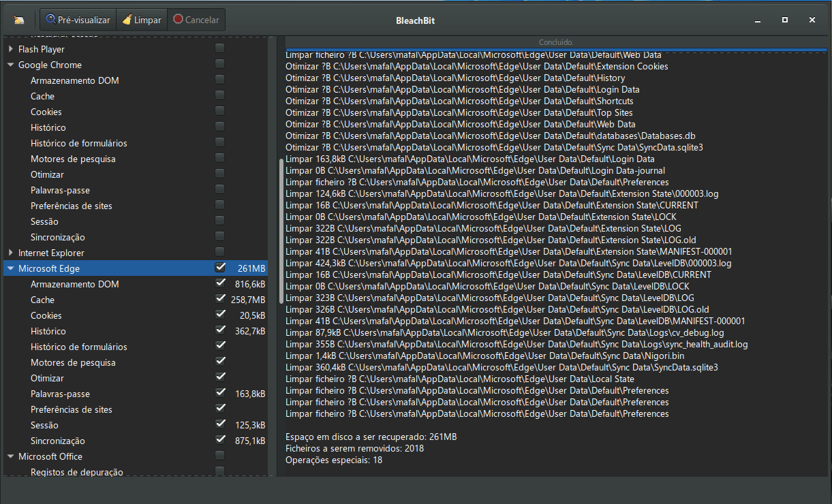Image resolution: width=832 pixels, height=504 pixels.
Task: Uncheck Microsoft Edge Cache option
Action: coord(219,299)
